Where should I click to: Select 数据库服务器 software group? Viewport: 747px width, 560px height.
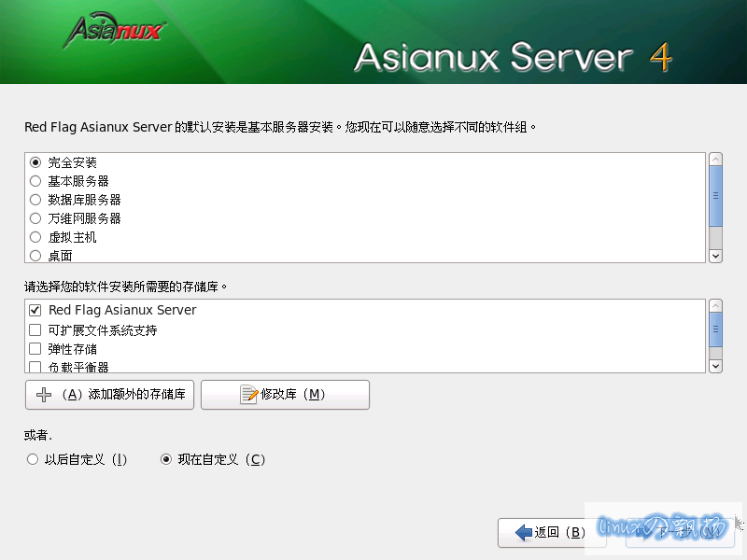(35, 200)
